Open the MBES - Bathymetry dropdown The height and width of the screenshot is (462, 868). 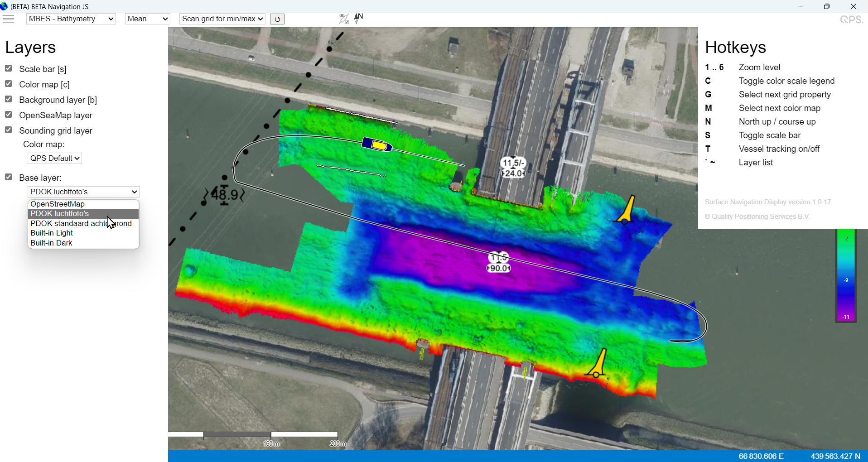click(71, 19)
